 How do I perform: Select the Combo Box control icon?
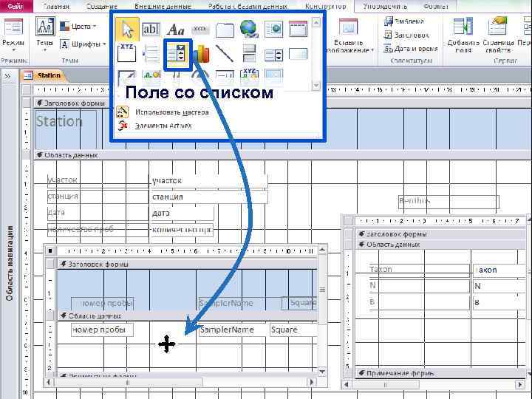[178, 55]
